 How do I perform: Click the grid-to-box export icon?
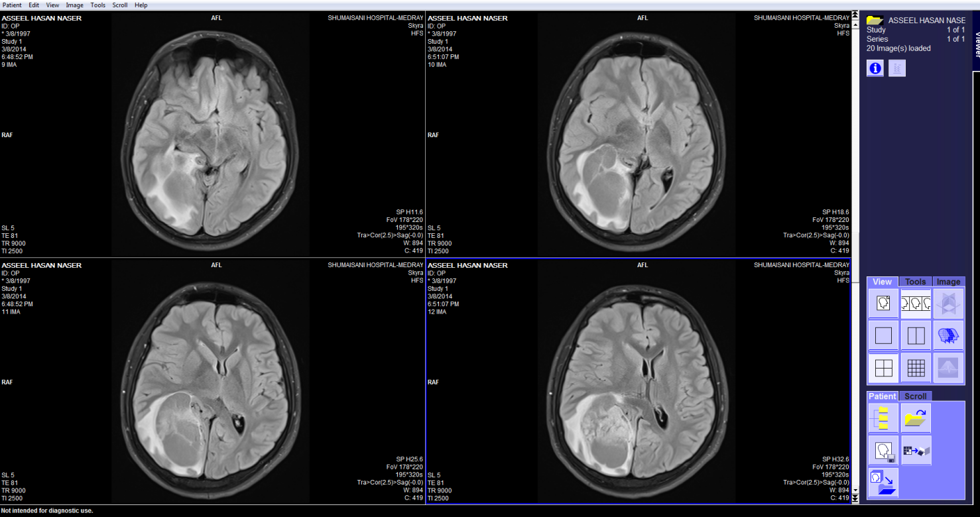click(x=916, y=451)
